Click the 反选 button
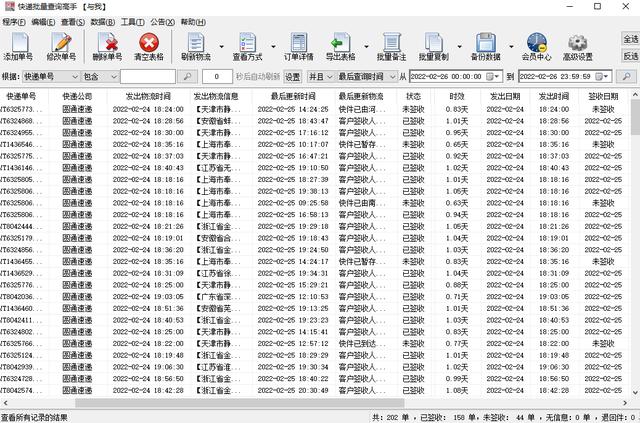 click(631, 56)
